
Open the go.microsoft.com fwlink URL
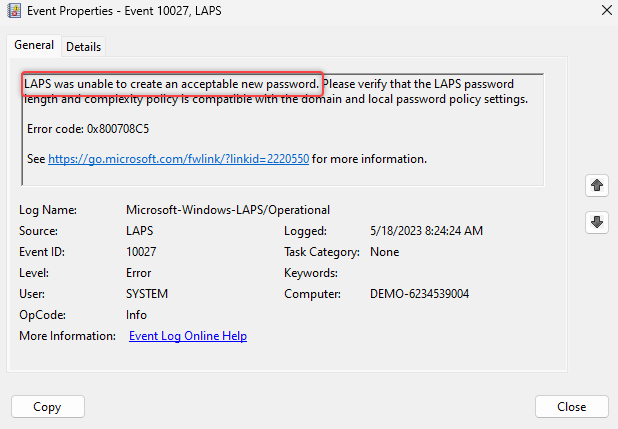179,159
